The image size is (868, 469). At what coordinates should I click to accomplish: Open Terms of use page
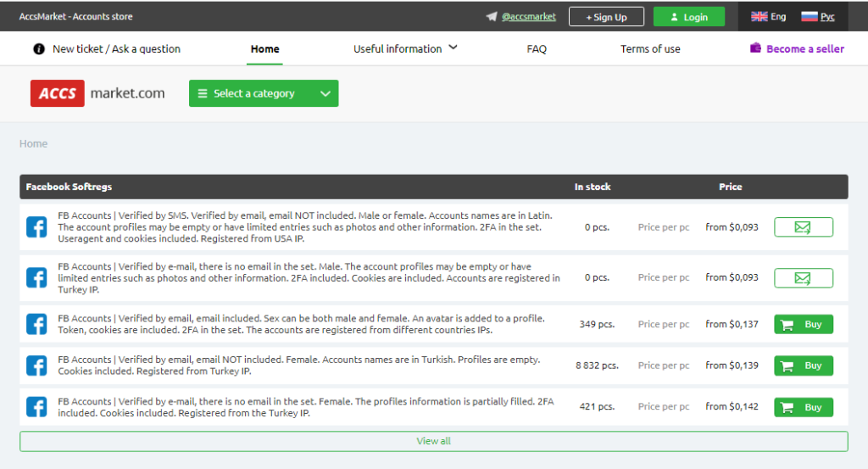pyautogui.click(x=650, y=48)
